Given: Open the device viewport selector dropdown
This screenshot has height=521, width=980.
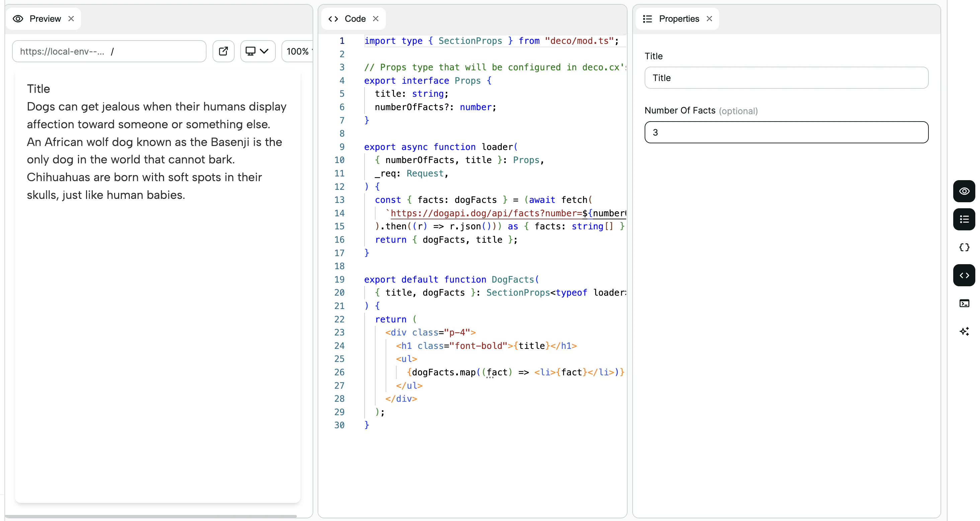Looking at the screenshot, I should click(257, 51).
